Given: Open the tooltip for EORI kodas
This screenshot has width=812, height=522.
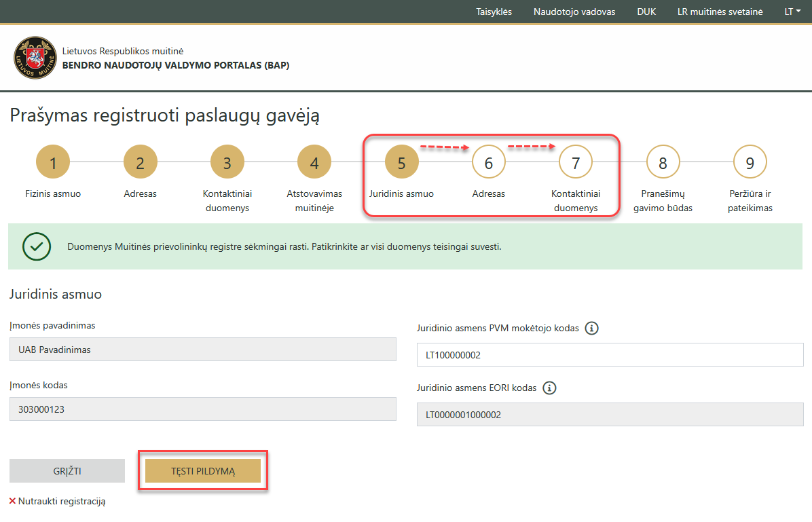Looking at the screenshot, I should click(x=549, y=388).
